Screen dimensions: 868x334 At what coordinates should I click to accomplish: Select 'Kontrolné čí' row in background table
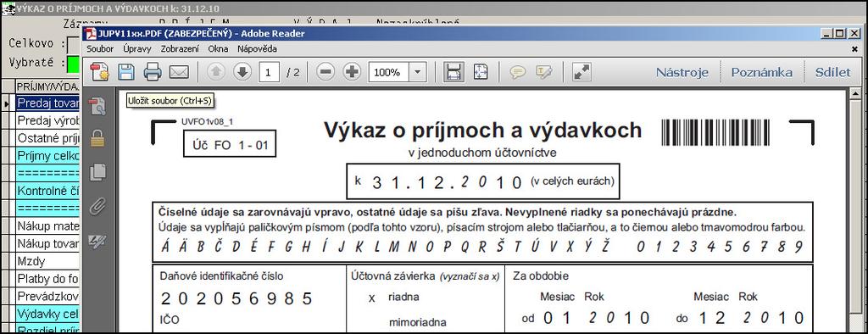coord(47,191)
